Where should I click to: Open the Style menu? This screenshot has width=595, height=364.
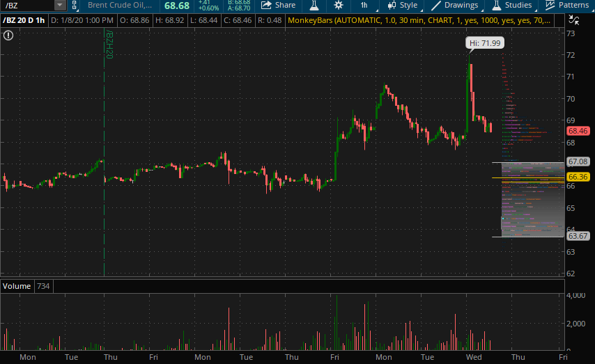click(x=402, y=6)
